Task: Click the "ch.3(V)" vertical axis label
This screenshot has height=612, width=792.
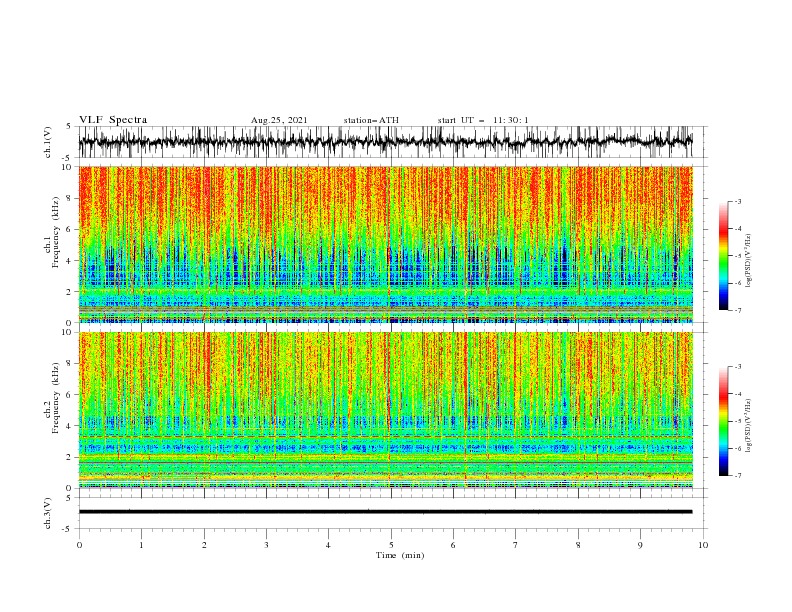Action: (48, 513)
